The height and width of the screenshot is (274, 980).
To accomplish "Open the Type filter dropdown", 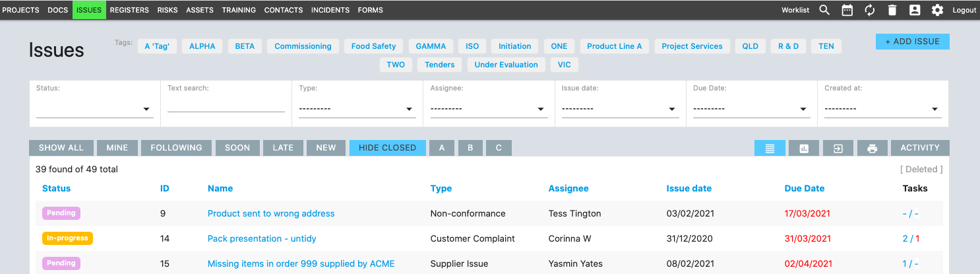I will click(357, 110).
